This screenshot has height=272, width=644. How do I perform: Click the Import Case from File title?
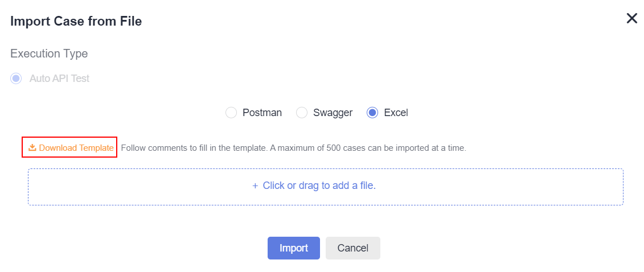(x=76, y=21)
